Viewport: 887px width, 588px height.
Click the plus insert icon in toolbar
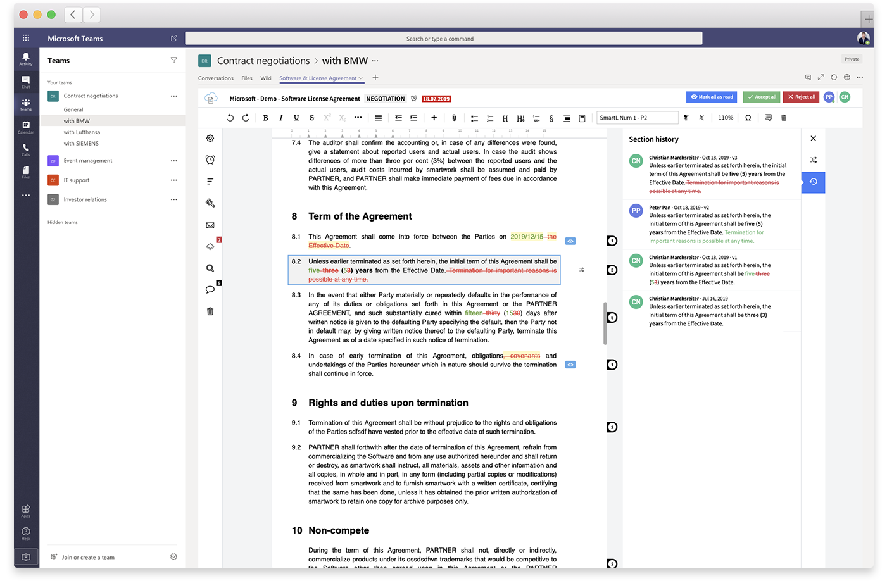tap(434, 118)
